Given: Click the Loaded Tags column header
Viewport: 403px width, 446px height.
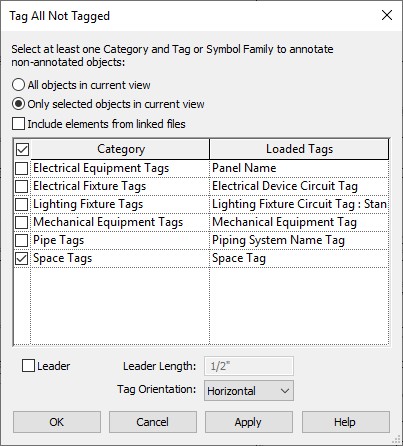Looking at the screenshot, I should 299,149.
